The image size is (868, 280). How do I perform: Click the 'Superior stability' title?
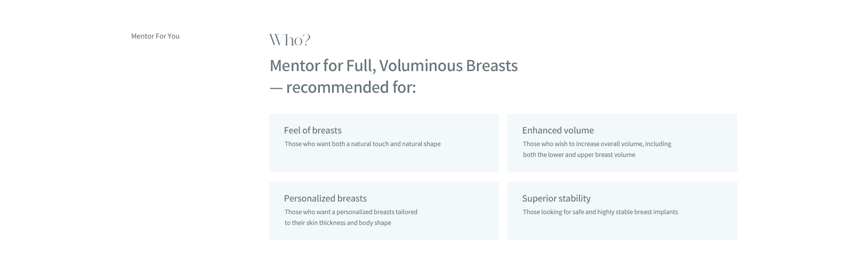[x=556, y=199]
